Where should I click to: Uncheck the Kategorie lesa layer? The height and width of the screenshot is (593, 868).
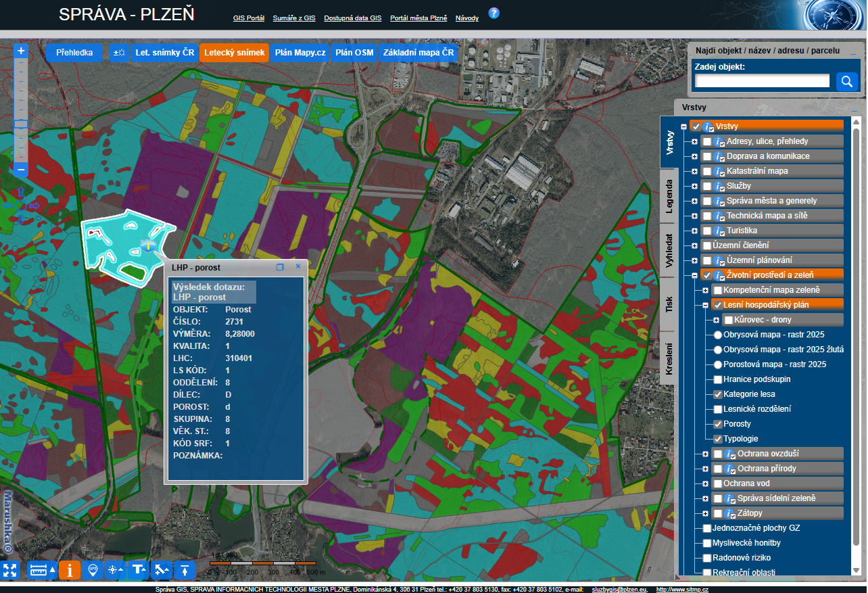click(x=718, y=394)
